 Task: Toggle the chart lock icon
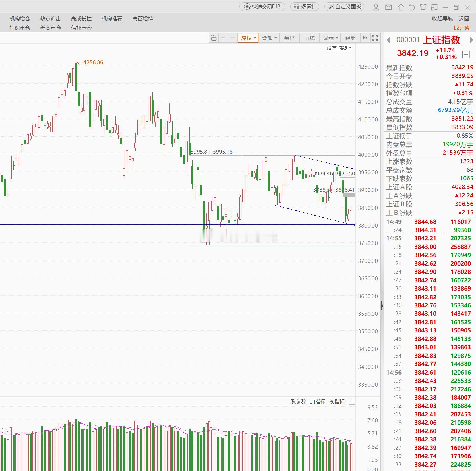214,38
